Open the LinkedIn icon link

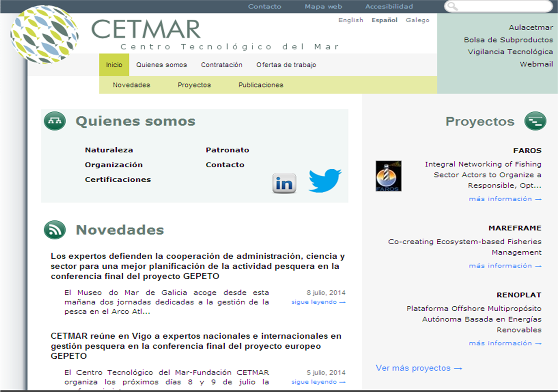click(284, 183)
